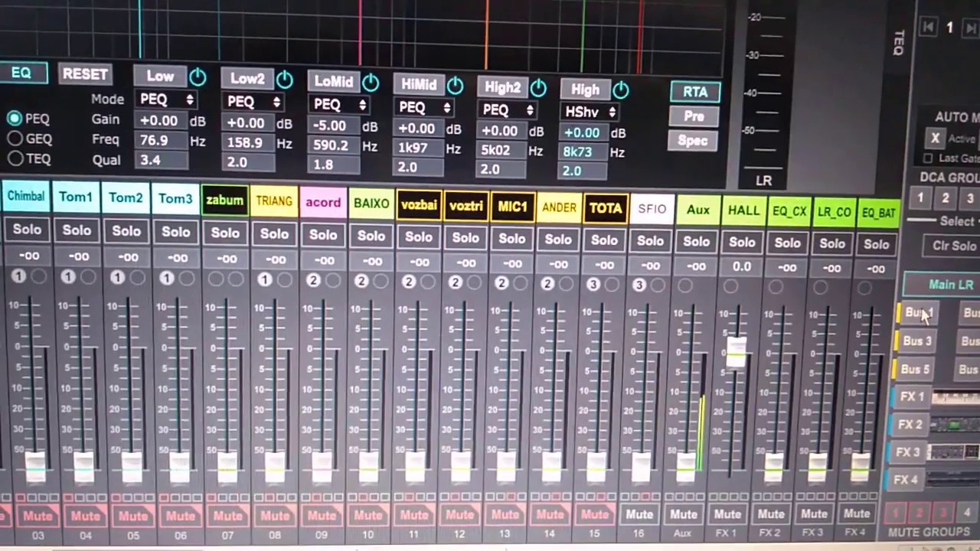Image resolution: width=980 pixels, height=551 pixels.
Task: Activate mute group 4
Action: click(967, 513)
